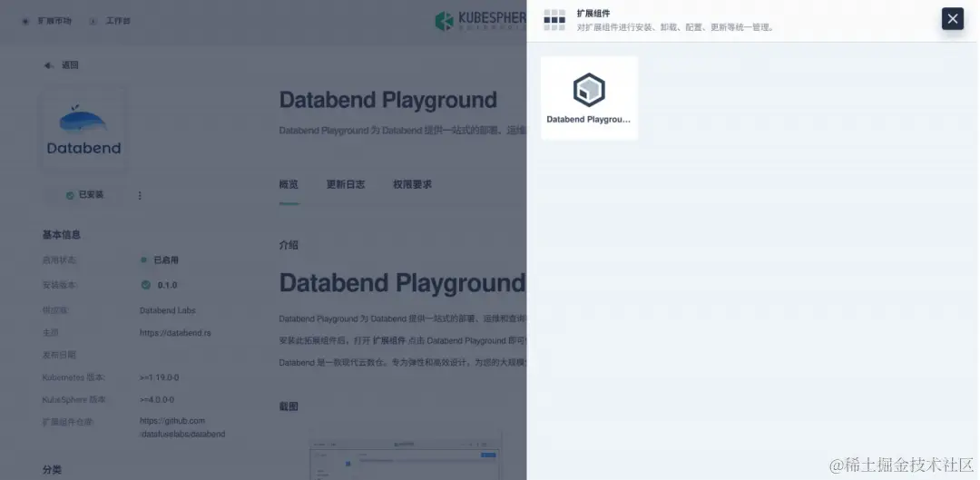980x480 pixels.
Task: Open the screenshot thumbnail under 截图
Action: click(407, 456)
